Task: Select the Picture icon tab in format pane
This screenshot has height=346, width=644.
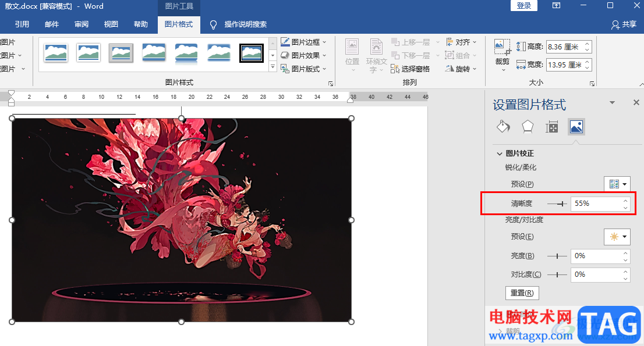Action: click(576, 127)
